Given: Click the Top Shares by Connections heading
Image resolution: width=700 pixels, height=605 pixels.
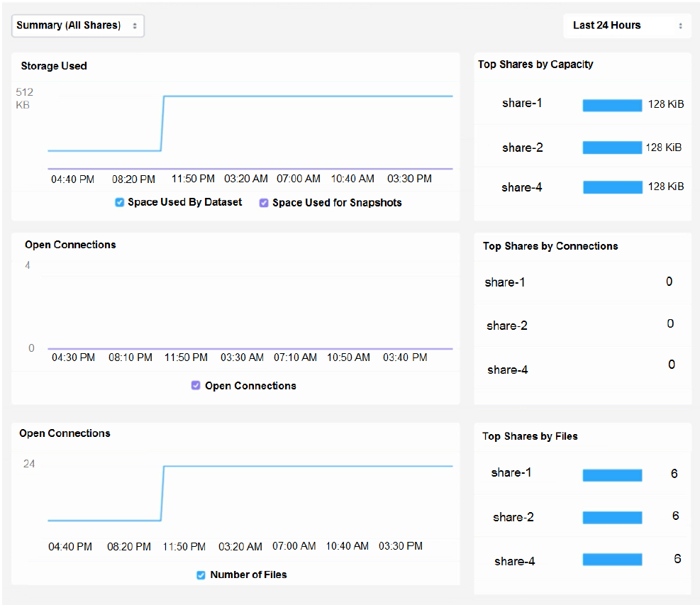Looking at the screenshot, I should click(x=550, y=246).
